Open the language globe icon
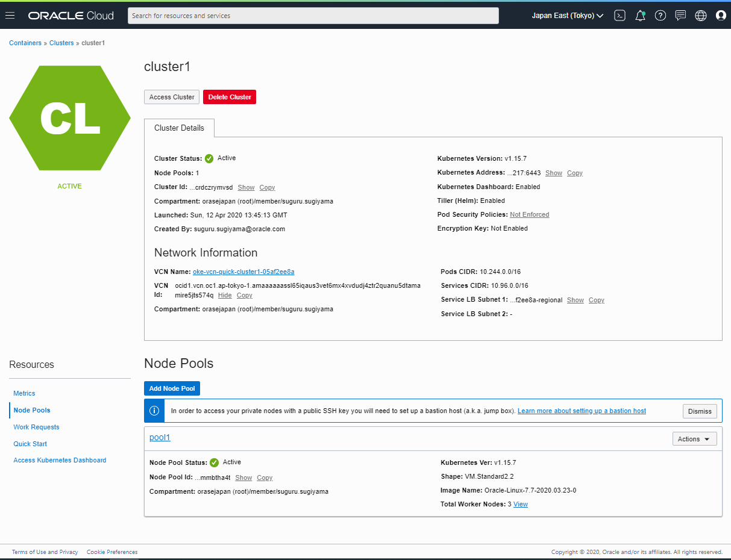The width and height of the screenshot is (731, 560). point(701,16)
